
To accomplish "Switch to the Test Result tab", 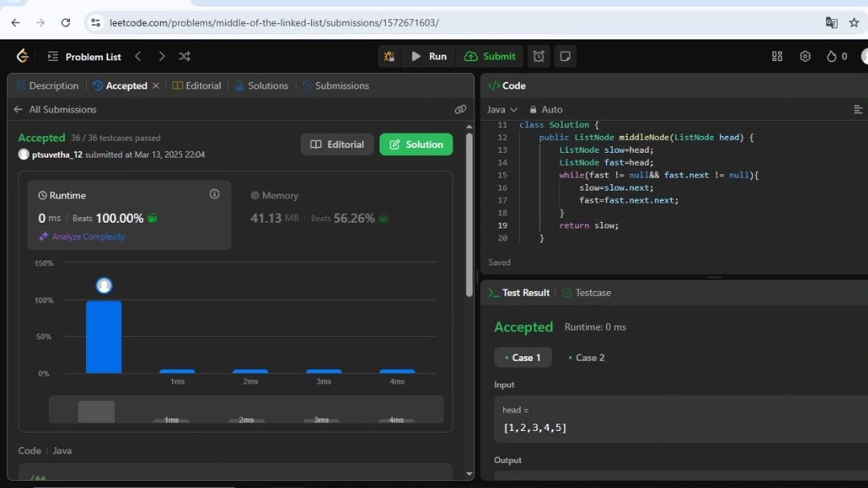I will [518, 293].
